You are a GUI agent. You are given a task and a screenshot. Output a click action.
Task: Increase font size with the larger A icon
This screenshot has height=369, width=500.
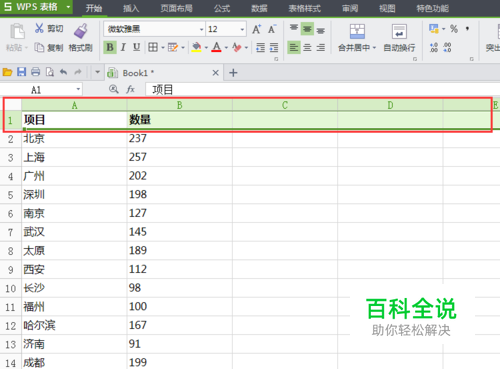point(256,29)
